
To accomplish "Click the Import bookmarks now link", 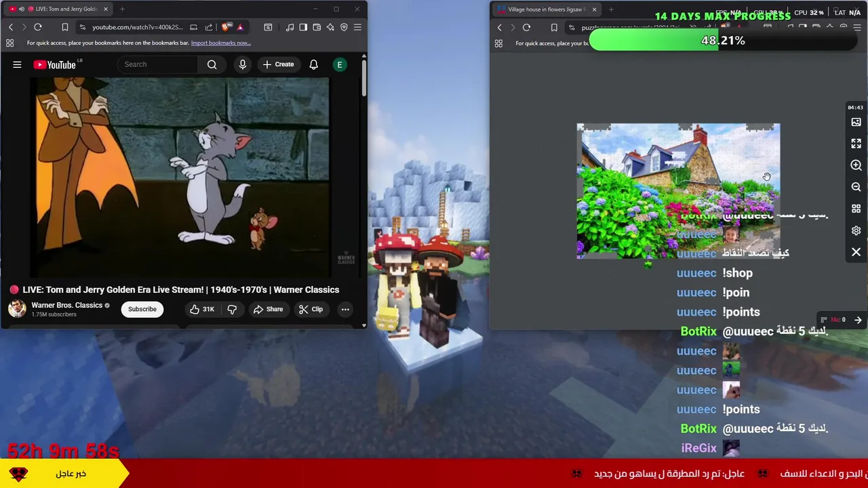I will pyautogui.click(x=221, y=43).
